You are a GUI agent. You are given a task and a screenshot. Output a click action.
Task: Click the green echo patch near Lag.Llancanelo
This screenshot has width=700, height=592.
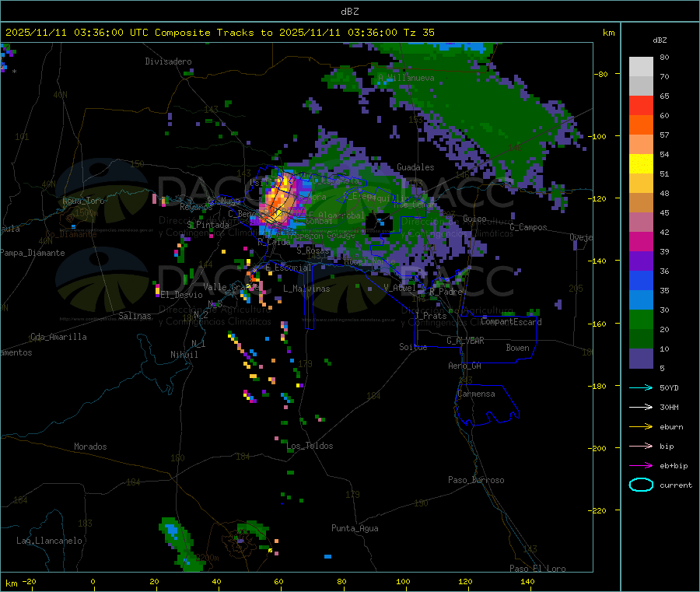[x=180, y=545]
